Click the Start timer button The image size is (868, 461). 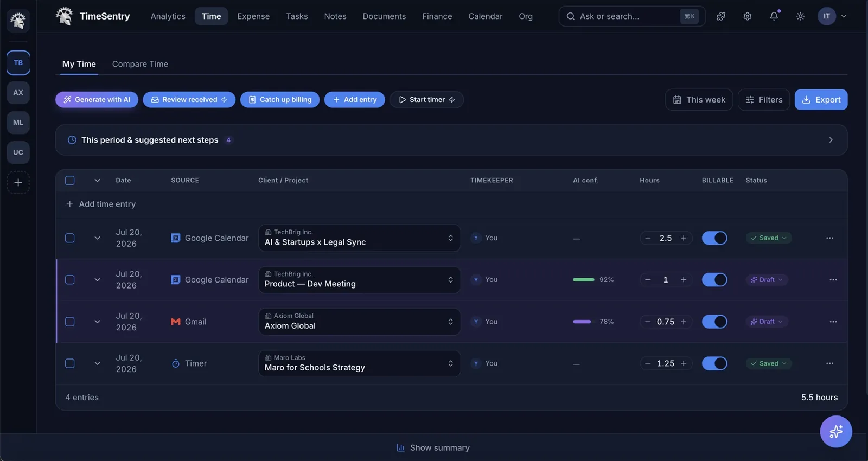click(x=426, y=100)
